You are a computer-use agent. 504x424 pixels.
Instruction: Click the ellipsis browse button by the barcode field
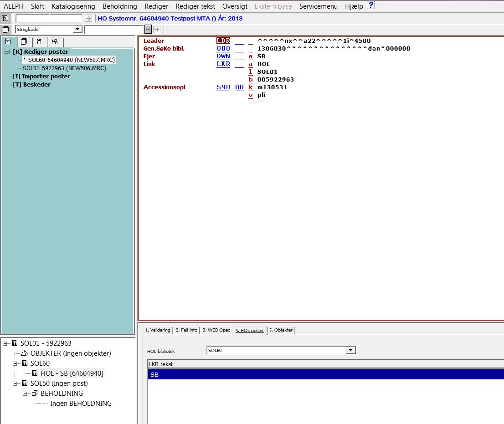(148, 30)
